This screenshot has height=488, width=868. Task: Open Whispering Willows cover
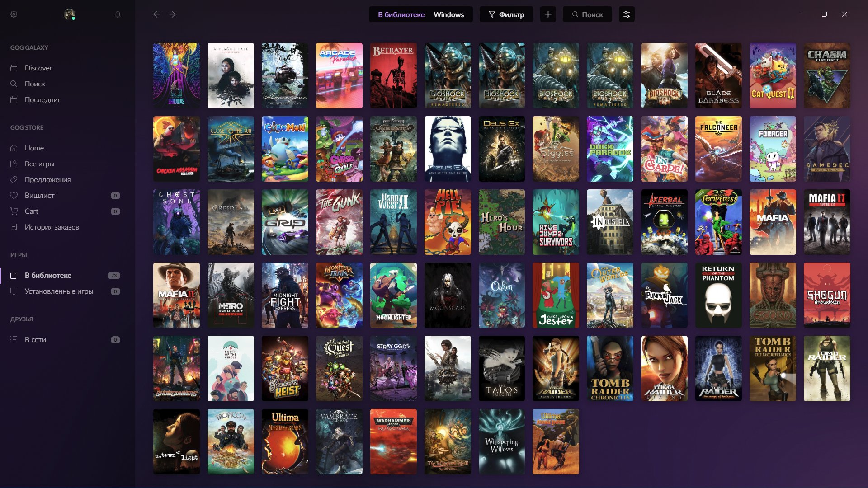coord(502,441)
